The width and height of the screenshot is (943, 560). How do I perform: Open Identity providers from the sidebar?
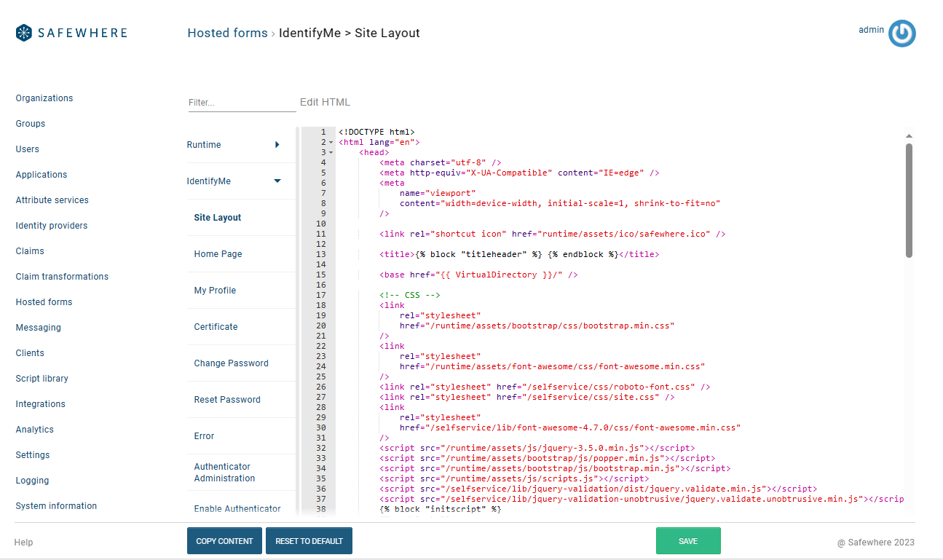coord(52,226)
